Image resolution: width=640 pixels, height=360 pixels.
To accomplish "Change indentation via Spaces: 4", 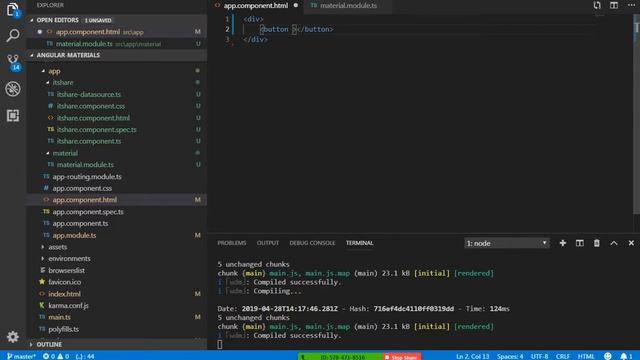I will click(x=510, y=356).
